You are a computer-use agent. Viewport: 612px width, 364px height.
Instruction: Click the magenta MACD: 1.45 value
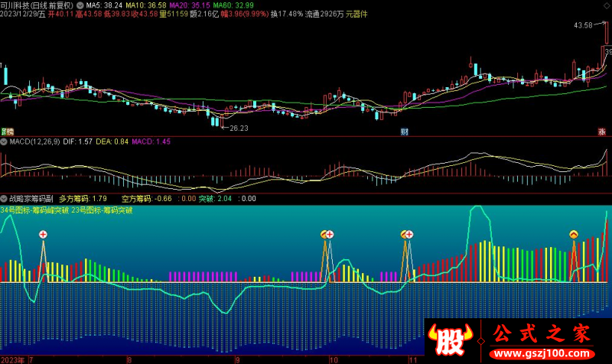click(x=151, y=141)
